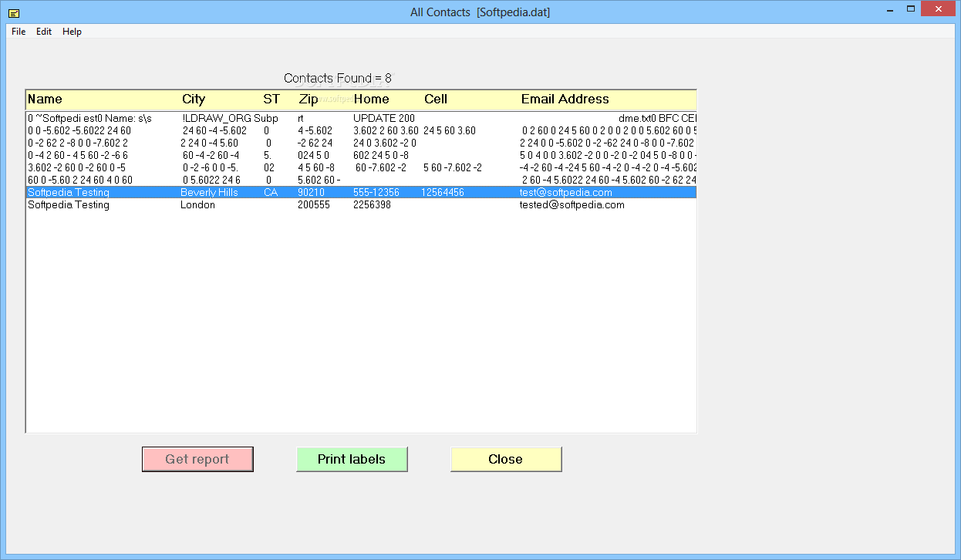
Task: Select the Softpedia Testing London contact row
Action: [x=361, y=204]
